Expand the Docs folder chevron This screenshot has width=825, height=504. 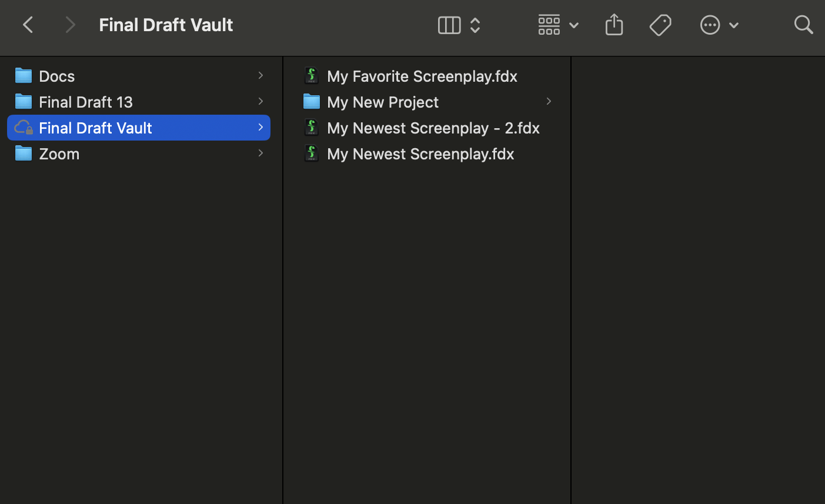coord(260,75)
